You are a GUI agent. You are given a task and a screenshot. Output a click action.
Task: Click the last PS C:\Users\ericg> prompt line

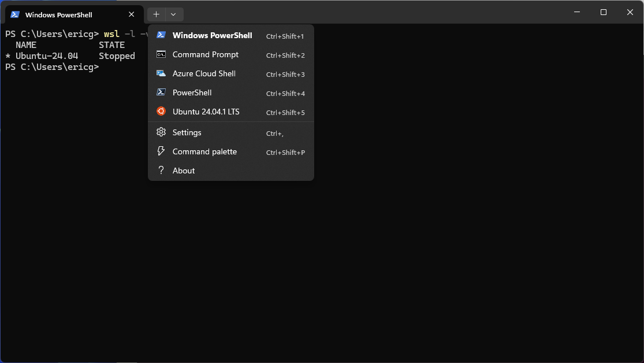tap(52, 67)
